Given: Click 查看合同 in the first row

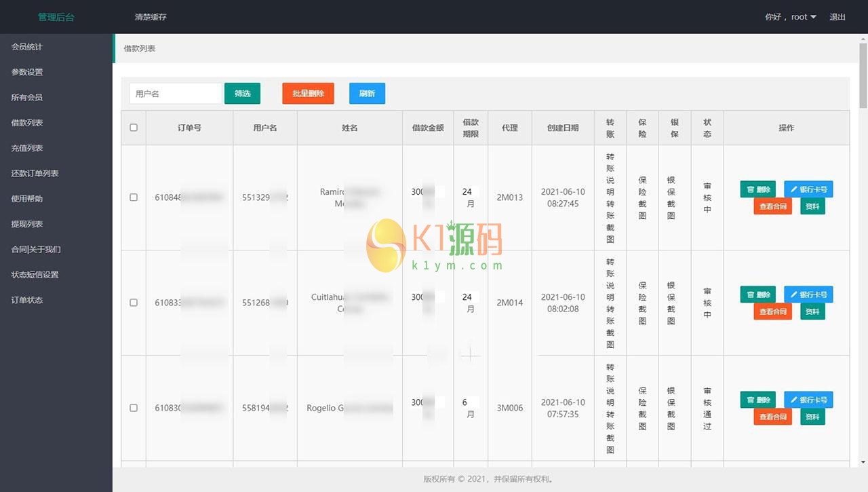Looking at the screenshot, I should pos(772,206).
